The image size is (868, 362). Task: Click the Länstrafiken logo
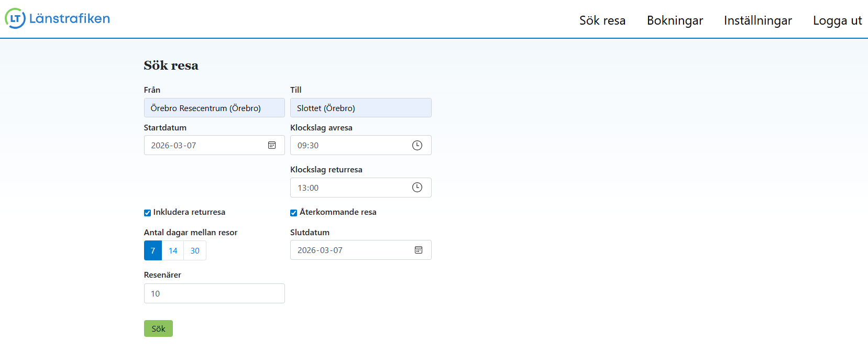[58, 19]
